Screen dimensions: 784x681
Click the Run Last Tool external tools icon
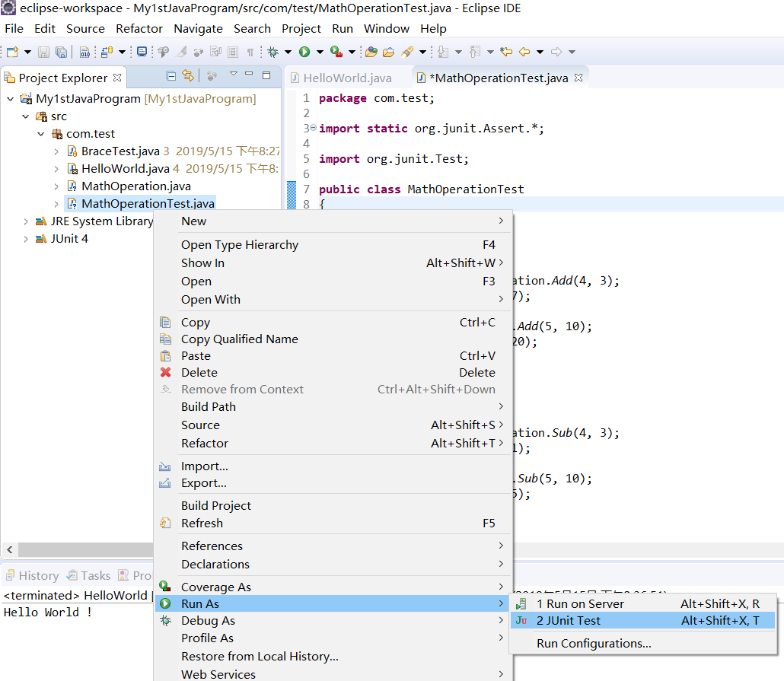click(x=336, y=52)
